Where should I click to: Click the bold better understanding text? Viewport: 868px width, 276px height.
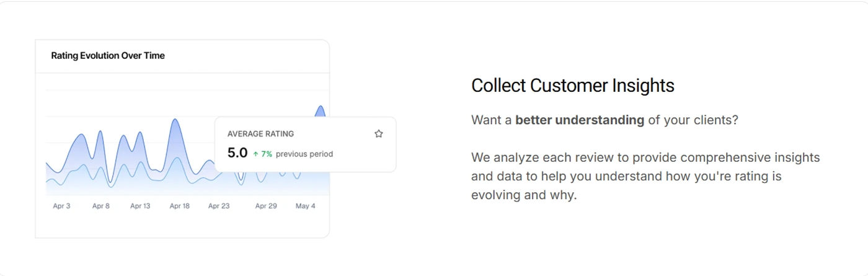pyautogui.click(x=580, y=120)
